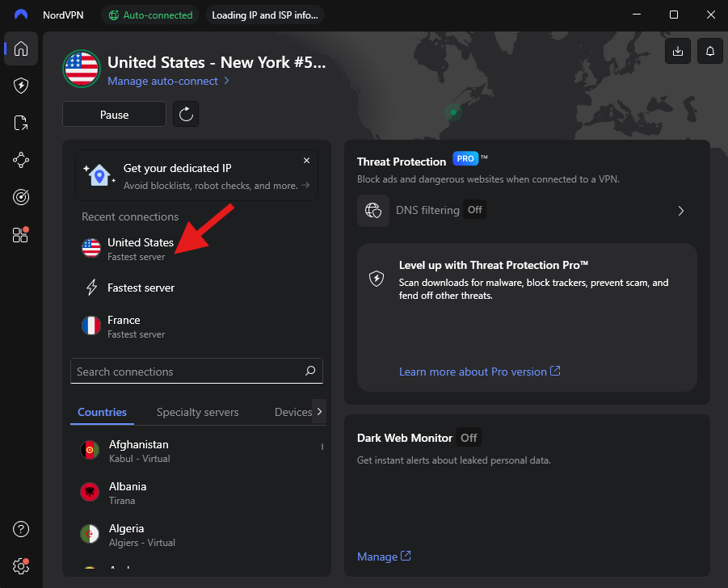Open the Home panel in the sidebar

click(20, 48)
